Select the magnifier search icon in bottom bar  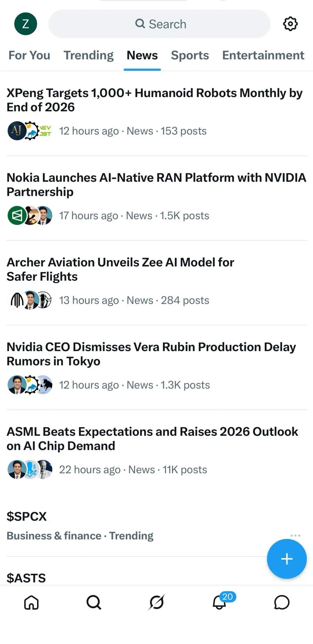coord(94,603)
